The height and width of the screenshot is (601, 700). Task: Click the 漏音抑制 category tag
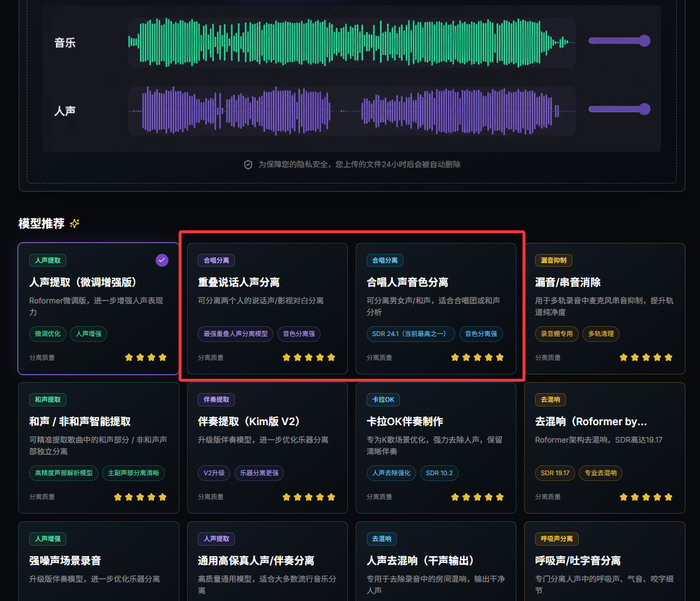point(554,260)
